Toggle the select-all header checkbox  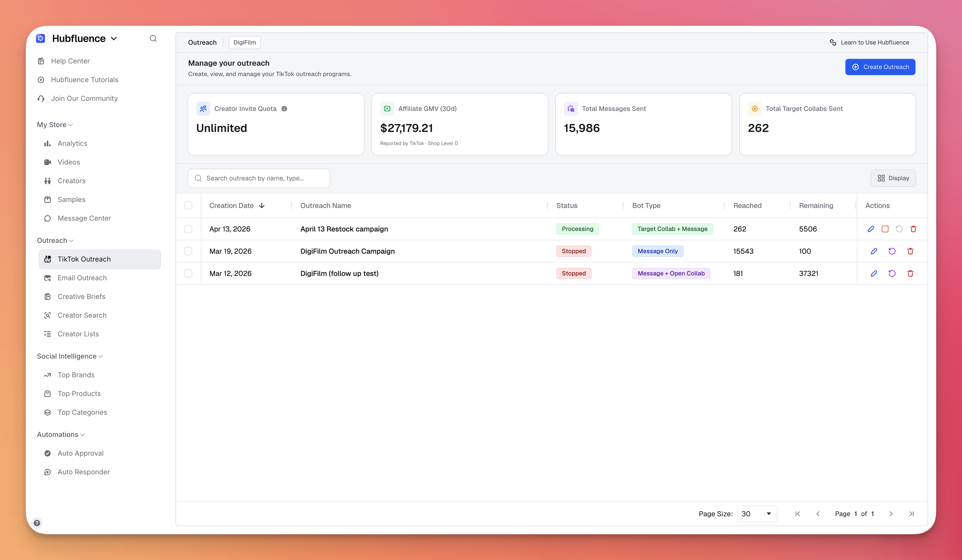tap(188, 206)
